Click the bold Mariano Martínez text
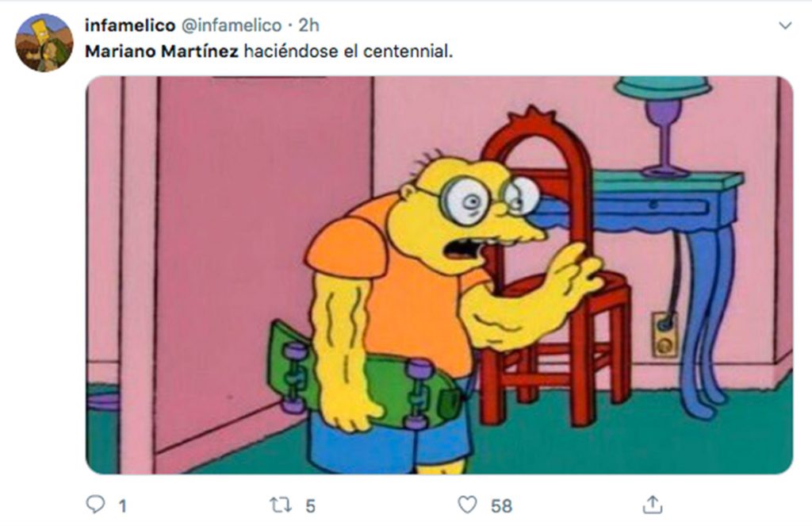The width and height of the screenshot is (812, 526). coord(162,52)
